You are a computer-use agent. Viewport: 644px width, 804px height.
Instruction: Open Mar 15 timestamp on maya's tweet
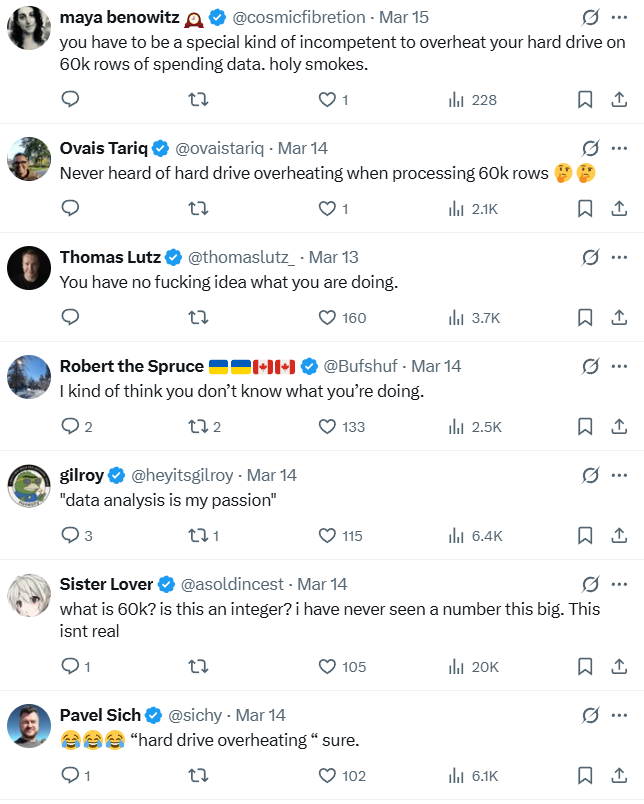click(402, 18)
